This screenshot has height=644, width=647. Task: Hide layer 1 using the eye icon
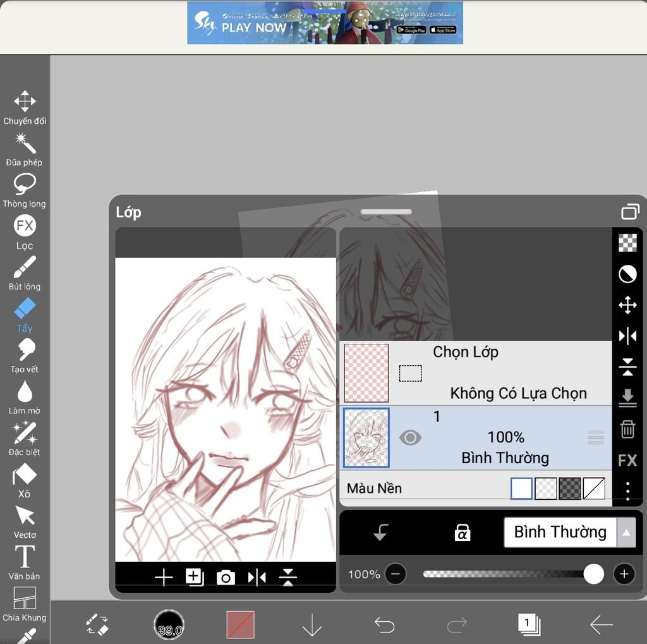coord(410,437)
